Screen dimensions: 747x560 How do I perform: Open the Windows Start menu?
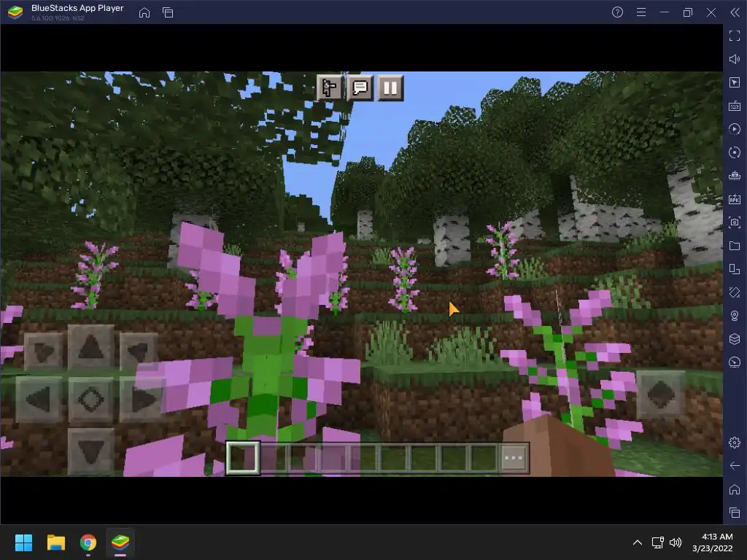tap(23, 542)
